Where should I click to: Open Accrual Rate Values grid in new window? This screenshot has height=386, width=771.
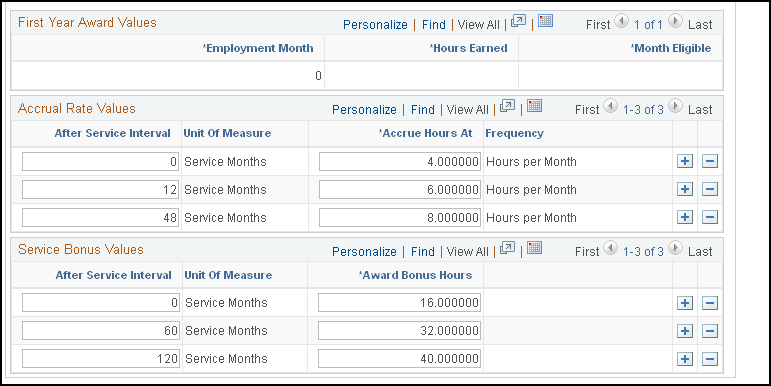click(507, 106)
